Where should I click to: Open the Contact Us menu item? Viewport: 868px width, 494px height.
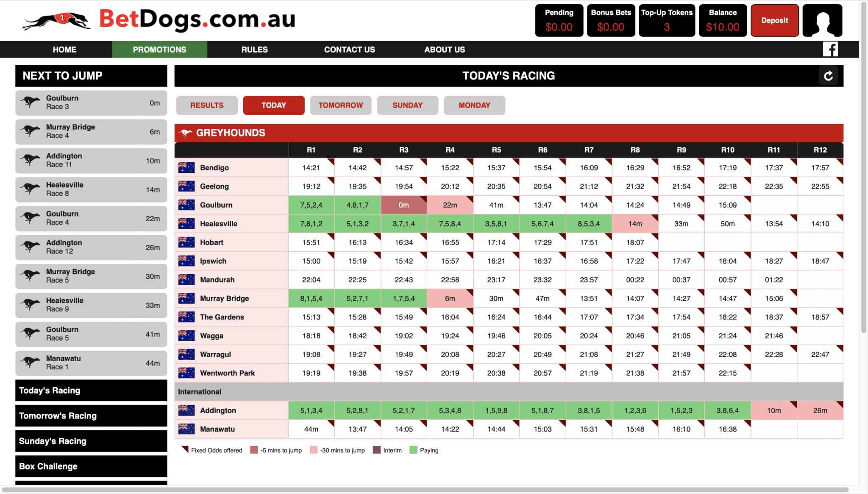point(350,50)
